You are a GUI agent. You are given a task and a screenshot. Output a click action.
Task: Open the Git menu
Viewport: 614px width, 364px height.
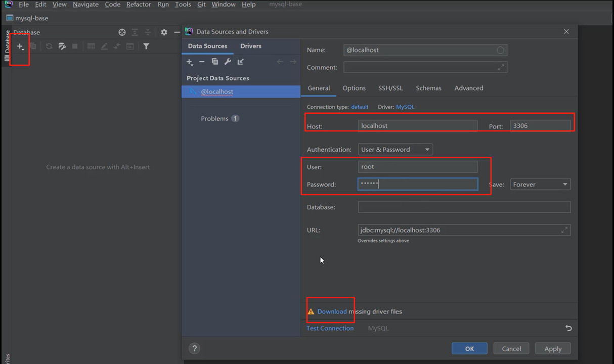[x=201, y=5]
